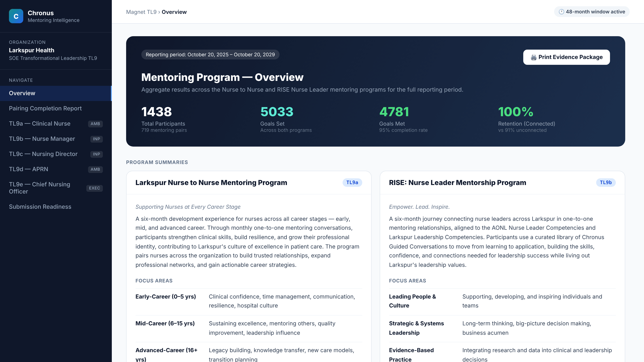Open Submission Readiness
Image resolution: width=644 pixels, height=362 pixels.
pos(56,207)
